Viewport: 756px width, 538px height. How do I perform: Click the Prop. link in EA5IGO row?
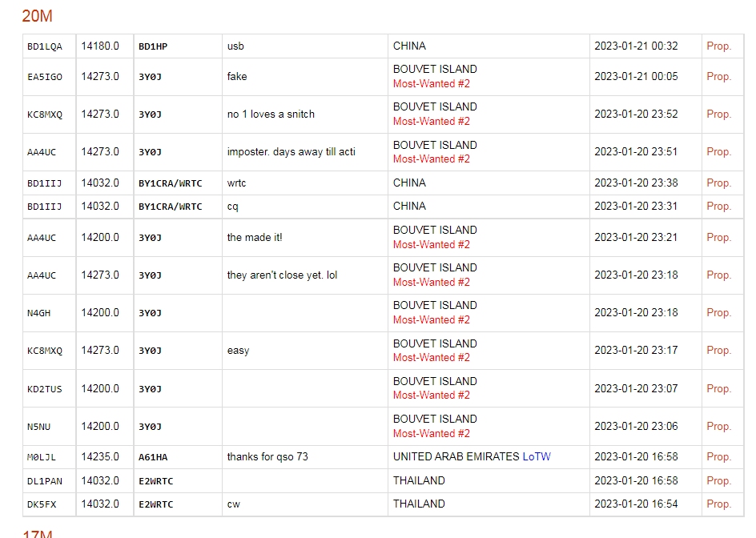[718, 77]
